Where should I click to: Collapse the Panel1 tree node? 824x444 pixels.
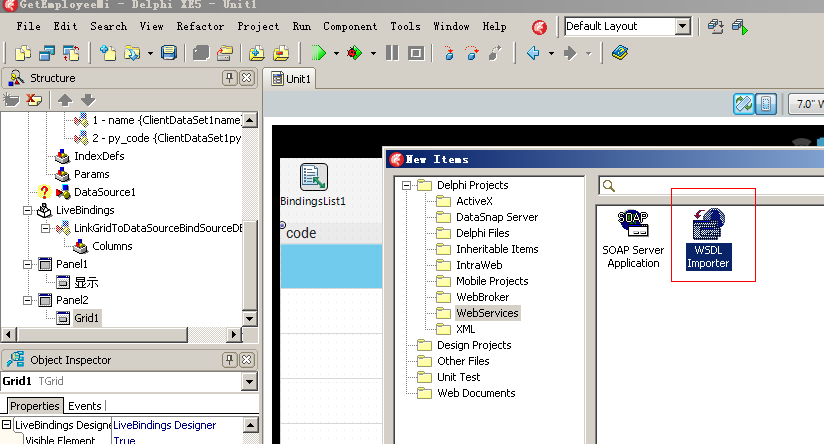[x=27, y=264]
